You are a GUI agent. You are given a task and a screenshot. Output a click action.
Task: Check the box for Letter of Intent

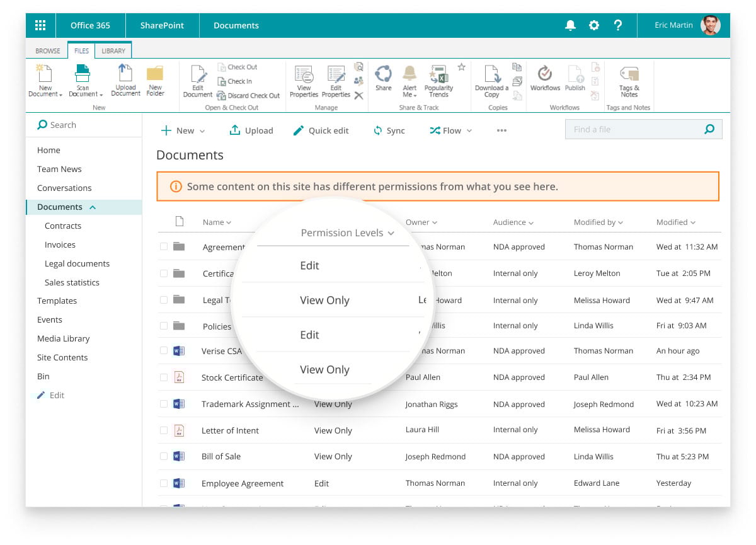pos(164,430)
